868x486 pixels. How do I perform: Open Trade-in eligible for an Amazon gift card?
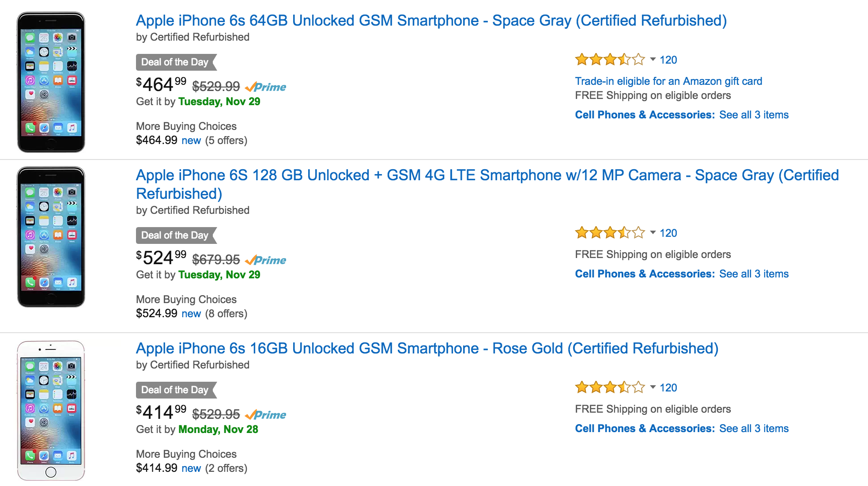pyautogui.click(x=668, y=81)
